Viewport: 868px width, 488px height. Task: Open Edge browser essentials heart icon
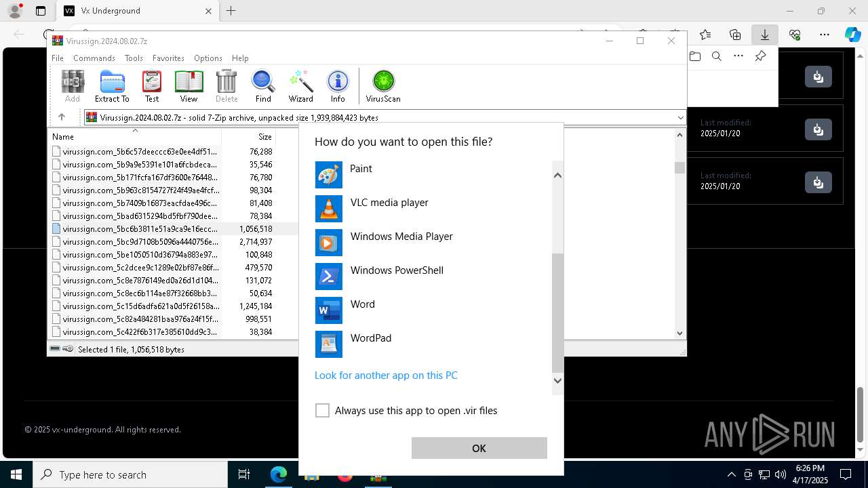pyautogui.click(x=795, y=34)
